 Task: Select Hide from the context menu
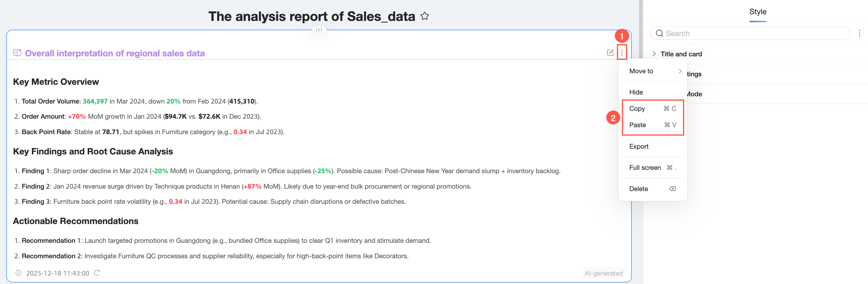636,92
